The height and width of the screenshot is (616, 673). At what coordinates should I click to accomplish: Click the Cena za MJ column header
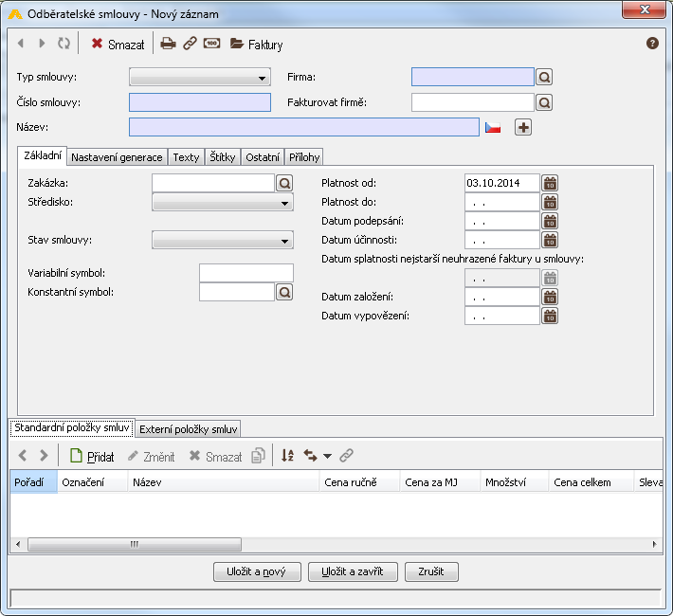coord(441,482)
